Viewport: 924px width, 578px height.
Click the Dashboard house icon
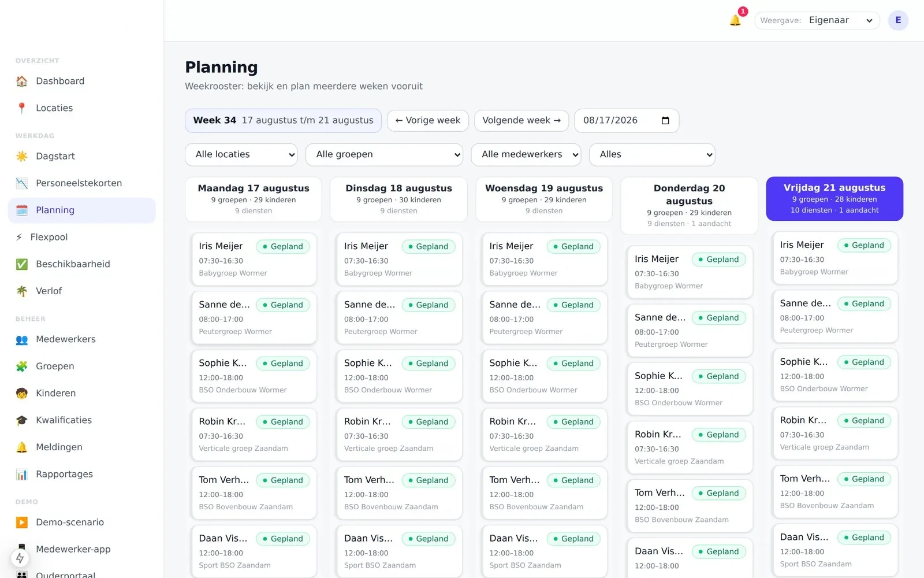click(x=22, y=81)
